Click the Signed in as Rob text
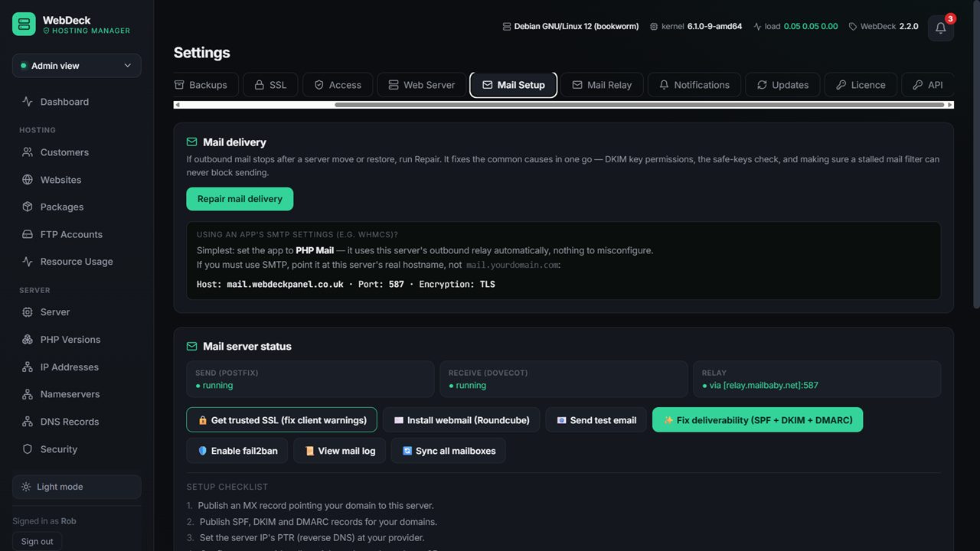Viewport: 980px width, 551px height. [x=44, y=521]
